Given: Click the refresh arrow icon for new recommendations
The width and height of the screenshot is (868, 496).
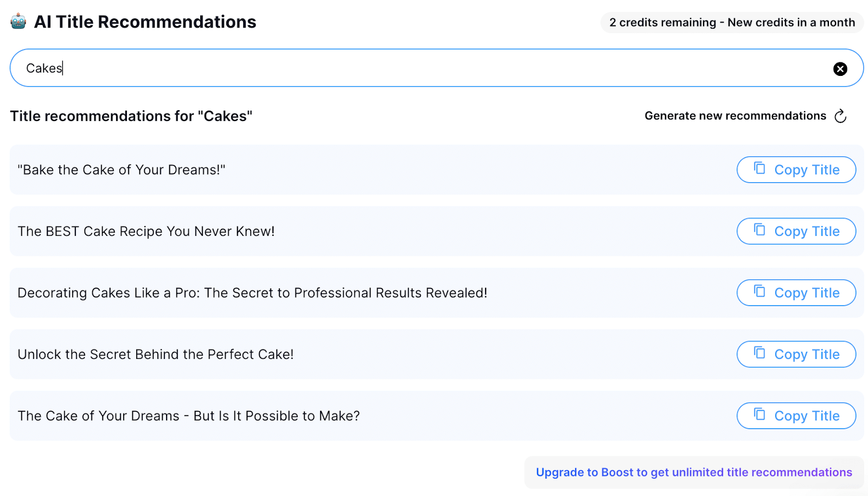Looking at the screenshot, I should tap(840, 116).
